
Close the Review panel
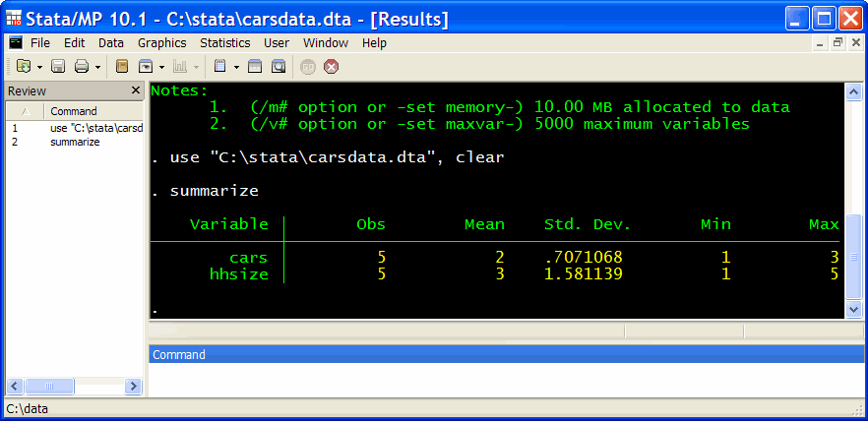tap(136, 90)
